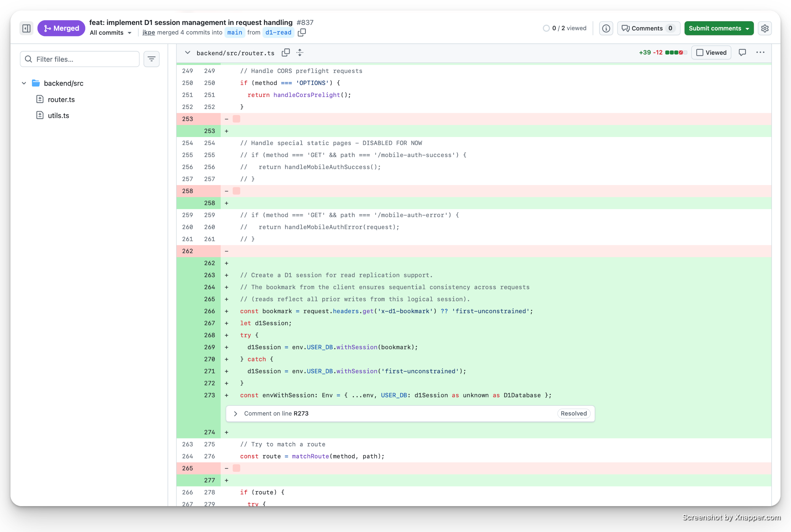Screen dimensions: 791x532
Task: Collapse the backend/src folder
Action: (x=24, y=83)
